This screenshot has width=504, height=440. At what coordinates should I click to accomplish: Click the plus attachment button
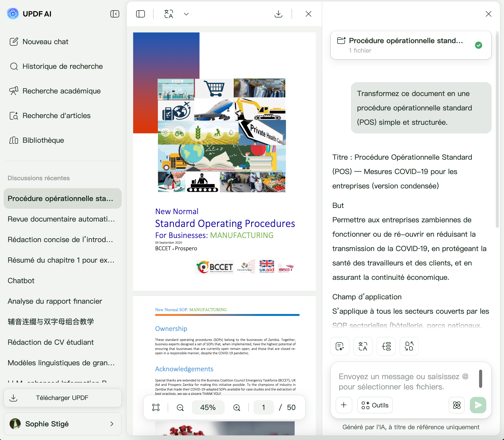pos(344,405)
